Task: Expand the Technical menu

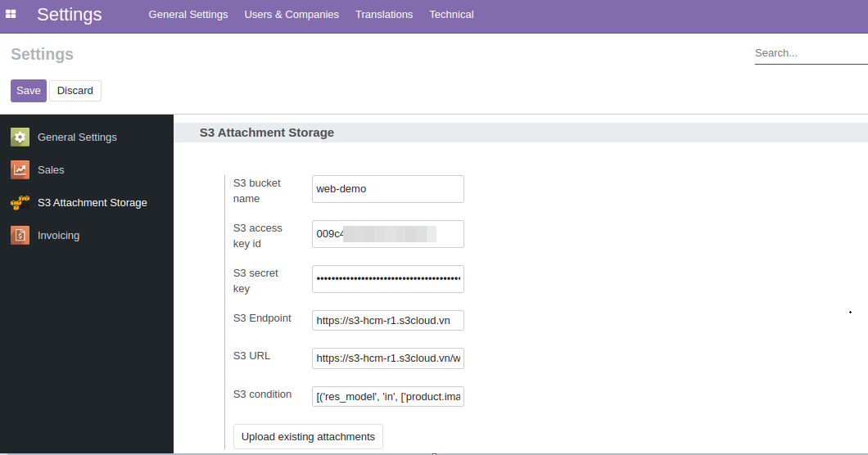Action: (451, 15)
